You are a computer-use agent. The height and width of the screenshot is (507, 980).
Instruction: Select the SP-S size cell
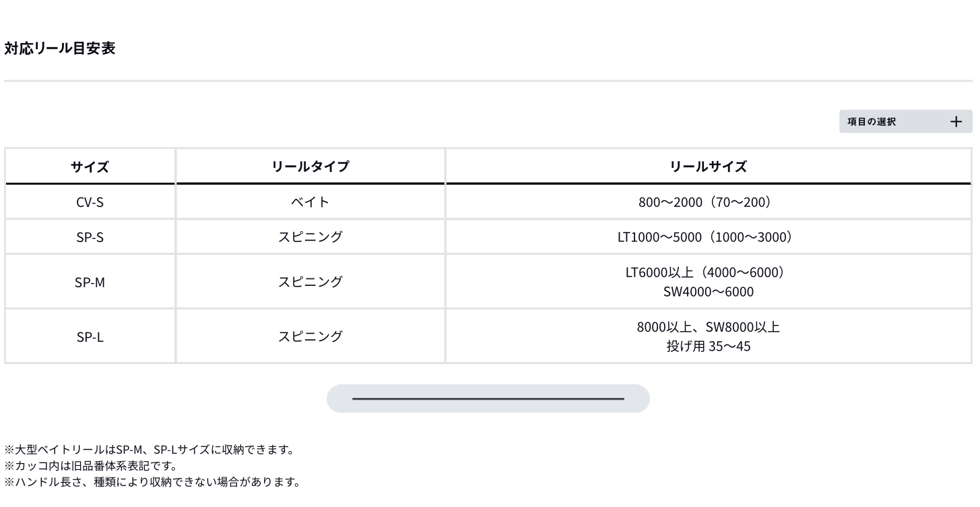click(90, 237)
